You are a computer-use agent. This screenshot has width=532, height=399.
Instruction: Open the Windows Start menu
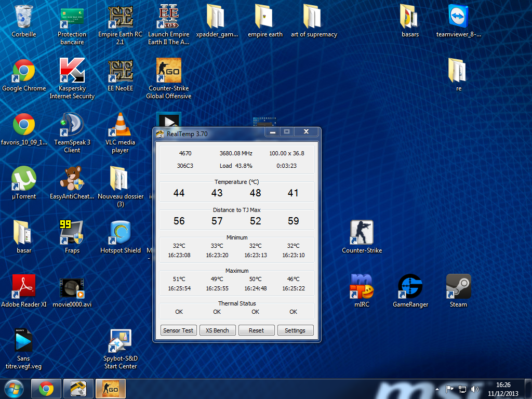click(13, 389)
